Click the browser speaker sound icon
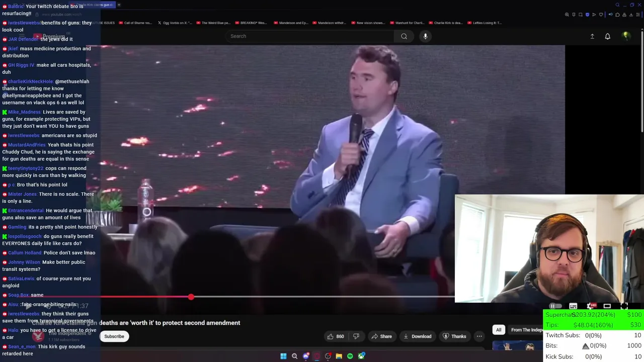This screenshot has width=644, height=362. click(611, 15)
